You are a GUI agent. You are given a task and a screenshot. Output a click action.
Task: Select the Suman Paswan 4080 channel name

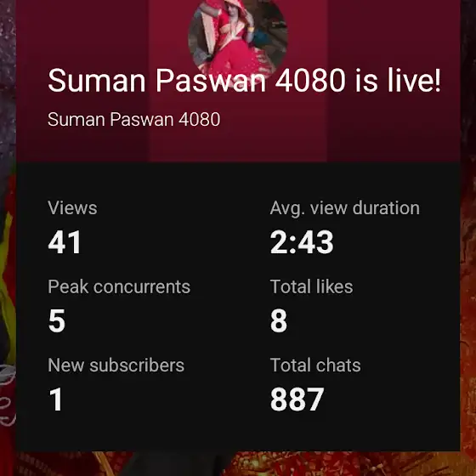134,119
